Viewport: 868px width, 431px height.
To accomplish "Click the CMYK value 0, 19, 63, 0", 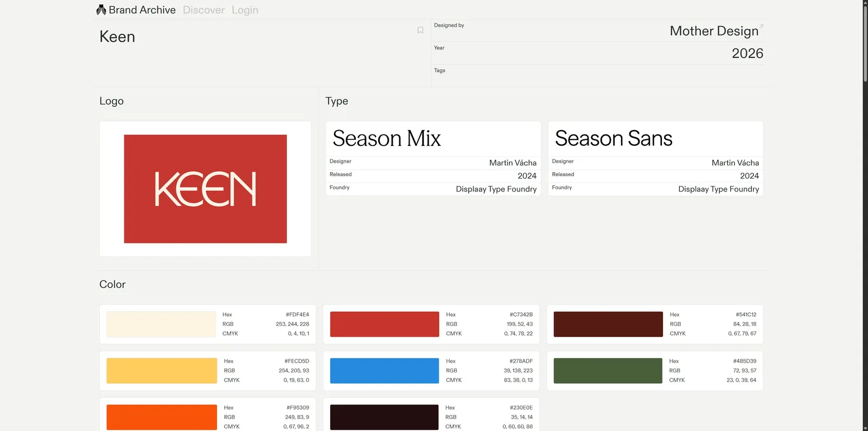I will (x=296, y=380).
